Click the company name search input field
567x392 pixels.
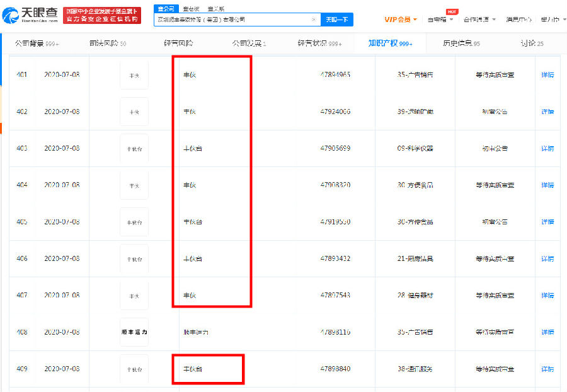click(232, 20)
